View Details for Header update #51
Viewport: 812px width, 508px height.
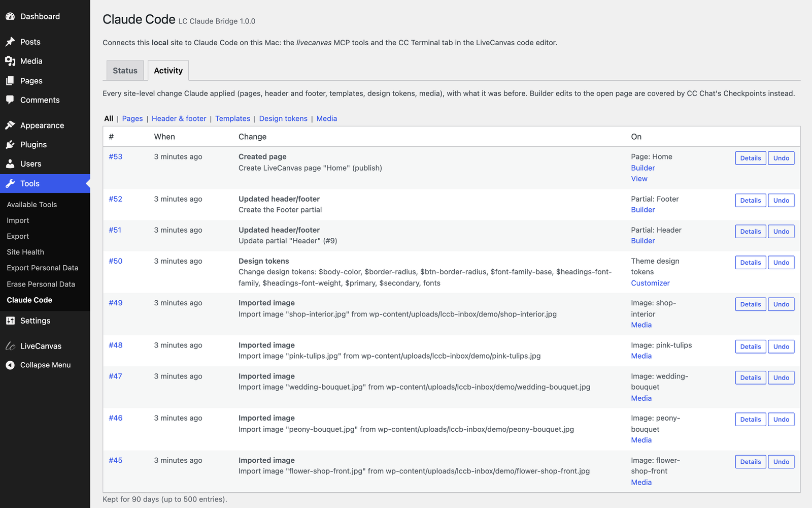click(x=751, y=232)
